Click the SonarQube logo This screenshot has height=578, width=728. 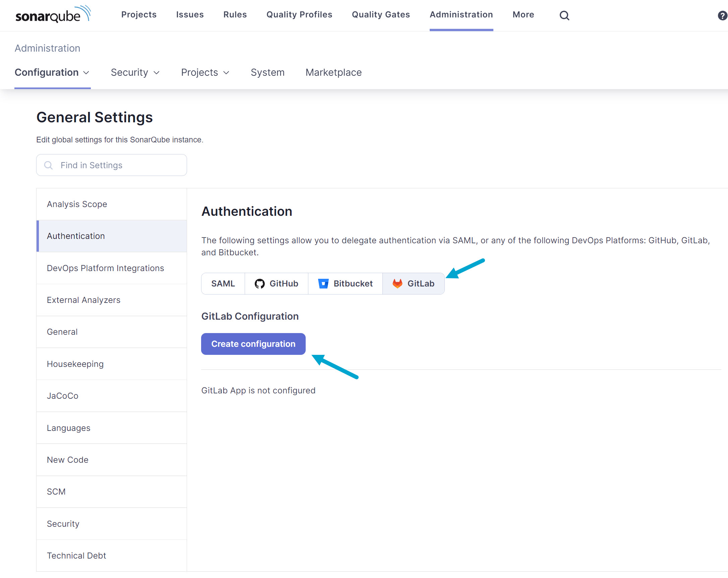click(53, 14)
